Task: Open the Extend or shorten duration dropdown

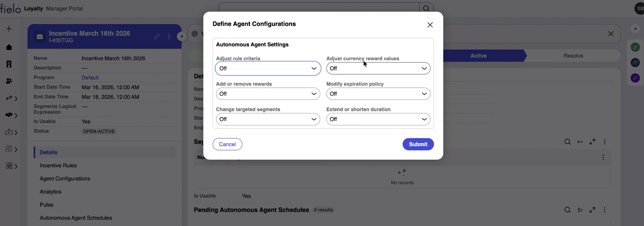Action: (378, 119)
